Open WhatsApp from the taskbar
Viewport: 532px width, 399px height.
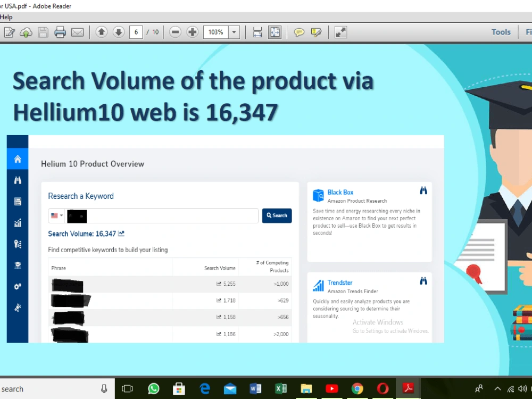[153, 389]
